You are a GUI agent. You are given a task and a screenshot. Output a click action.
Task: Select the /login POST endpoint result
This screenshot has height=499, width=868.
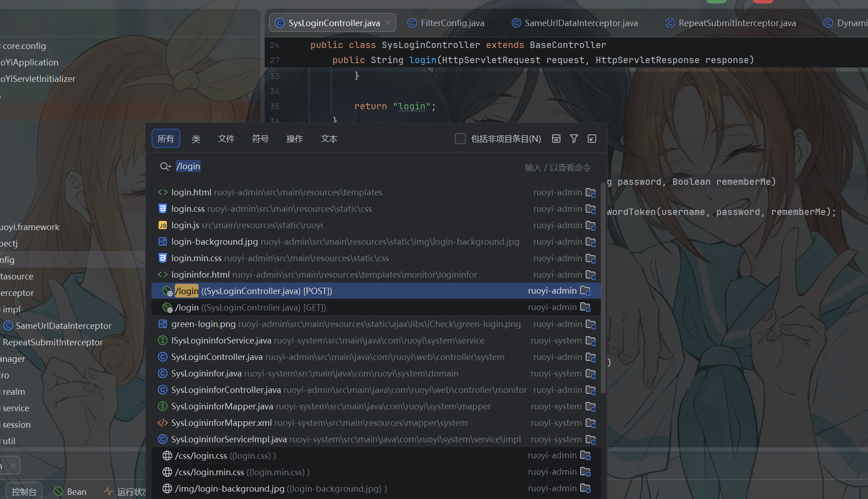point(376,291)
